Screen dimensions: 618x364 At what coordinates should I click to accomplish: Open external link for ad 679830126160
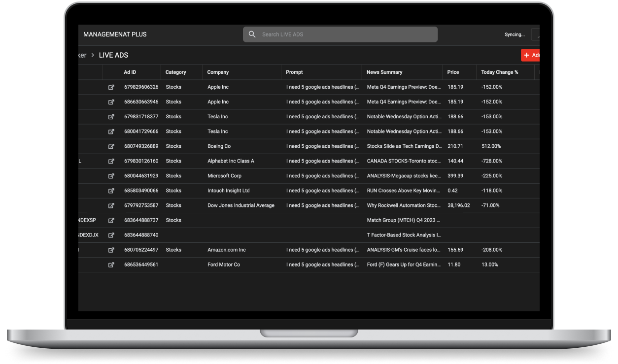[x=111, y=161]
